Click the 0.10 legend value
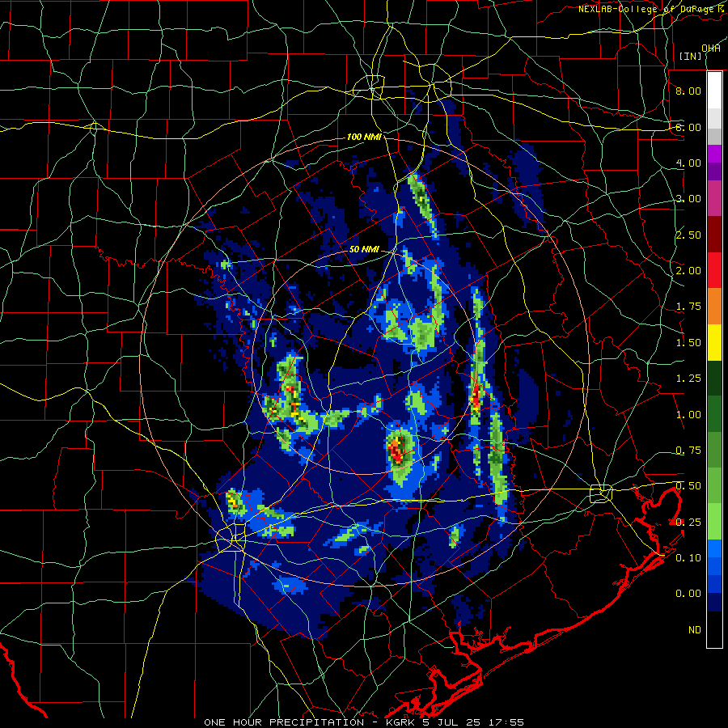 [688, 557]
